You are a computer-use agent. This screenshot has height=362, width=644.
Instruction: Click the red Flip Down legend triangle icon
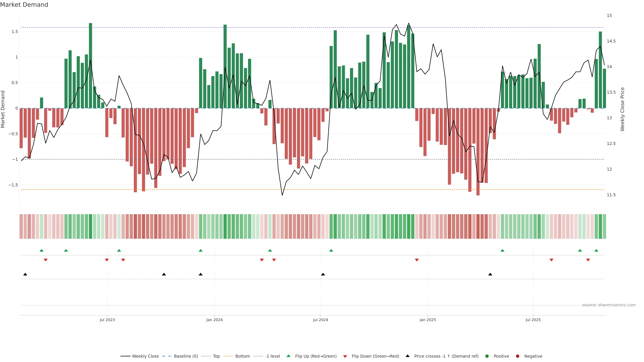click(x=345, y=356)
